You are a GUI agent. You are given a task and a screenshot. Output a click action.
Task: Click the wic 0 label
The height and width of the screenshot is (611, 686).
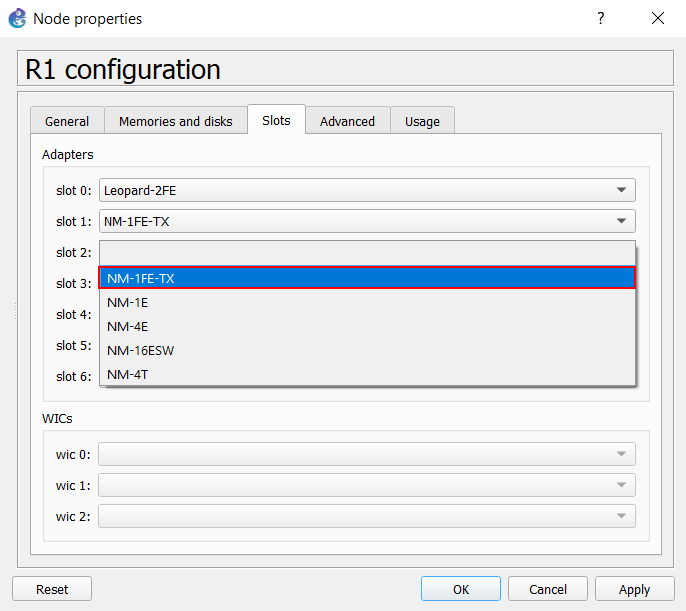[x=73, y=455]
